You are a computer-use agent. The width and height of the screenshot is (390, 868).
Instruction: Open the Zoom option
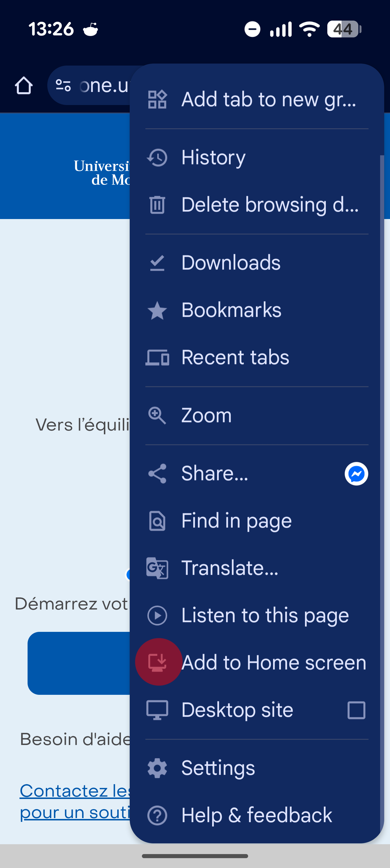[x=206, y=415]
